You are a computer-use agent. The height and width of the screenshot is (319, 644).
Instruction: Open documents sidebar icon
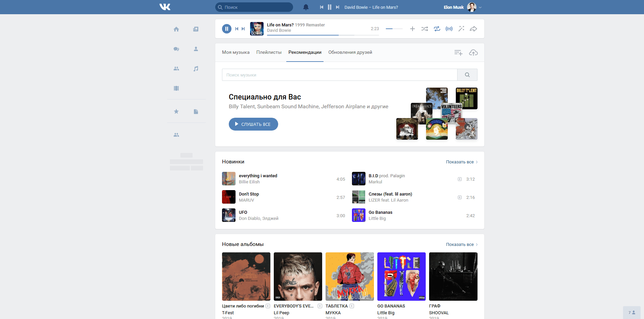(x=196, y=112)
